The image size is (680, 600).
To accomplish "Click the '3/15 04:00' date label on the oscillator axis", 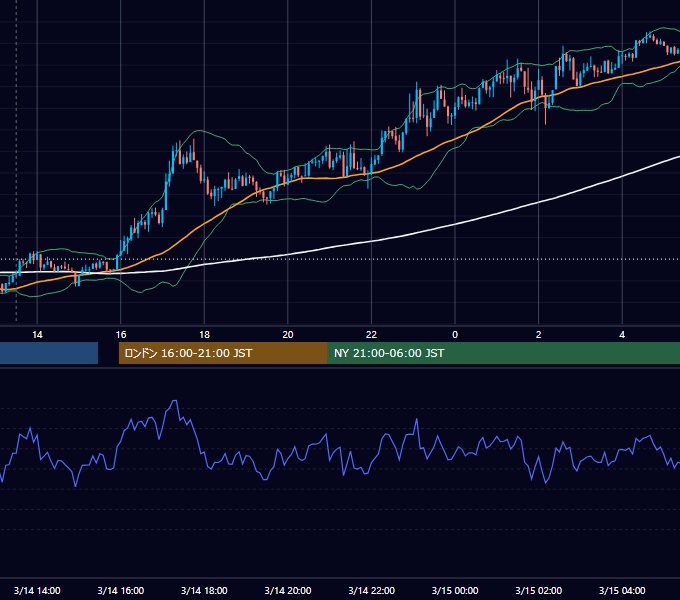I will [x=622, y=590].
